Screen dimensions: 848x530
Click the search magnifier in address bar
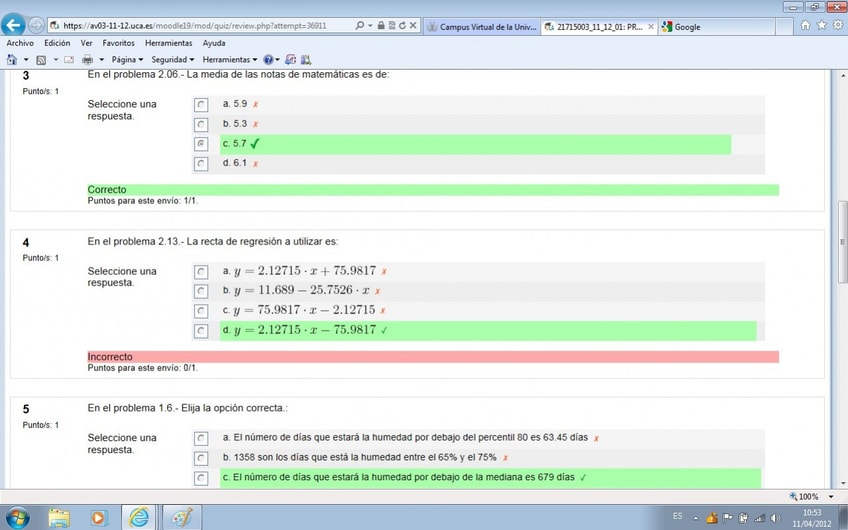coord(360,25)
